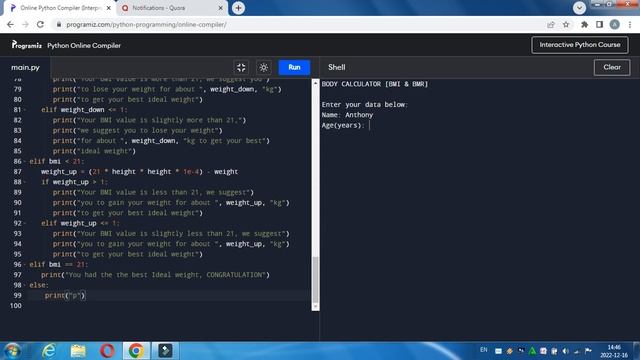The height and width of the screenshot is (360, 640).
Task: Clear the Shell output
Action: (x=612, y=67)
